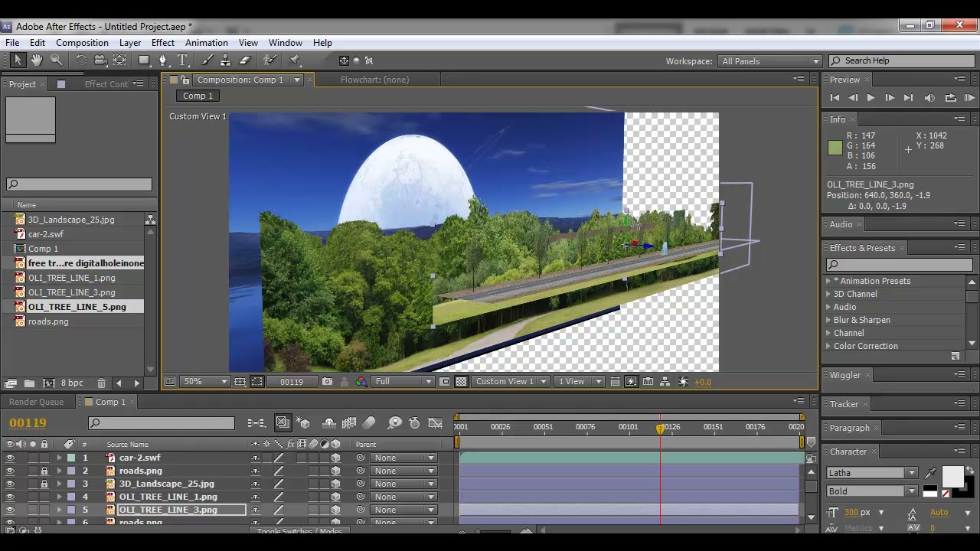The width and height of the screenshot is (980, 551).
Task: Select the Eraser tool
Action: point(245,60)
